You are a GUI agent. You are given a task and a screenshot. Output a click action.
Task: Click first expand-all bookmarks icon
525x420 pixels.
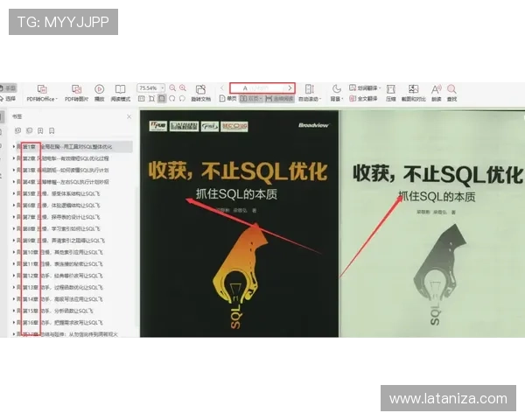[x=18, y=130]
